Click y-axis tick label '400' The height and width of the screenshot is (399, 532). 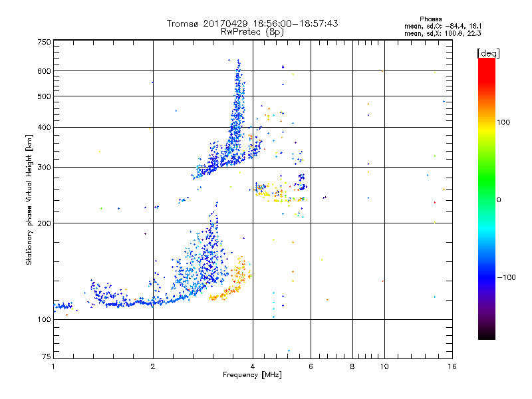point(44,128)
